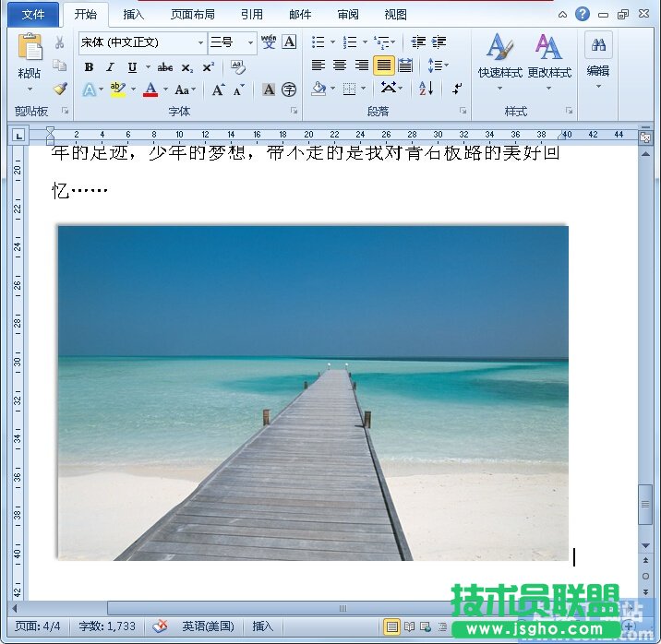Click the spell check icon in status bar
Viewport: 661px width, 644px height.
click(160, 626)
